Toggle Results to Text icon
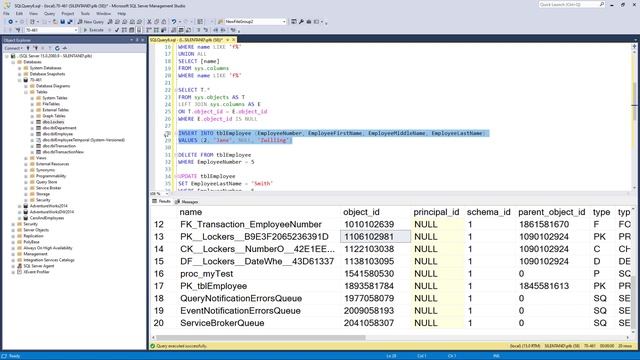640x360 pixels. (x=173, y=30)
